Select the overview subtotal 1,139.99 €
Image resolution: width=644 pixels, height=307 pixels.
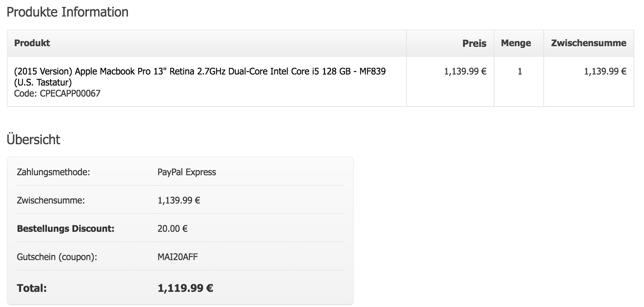click(179, 200)
